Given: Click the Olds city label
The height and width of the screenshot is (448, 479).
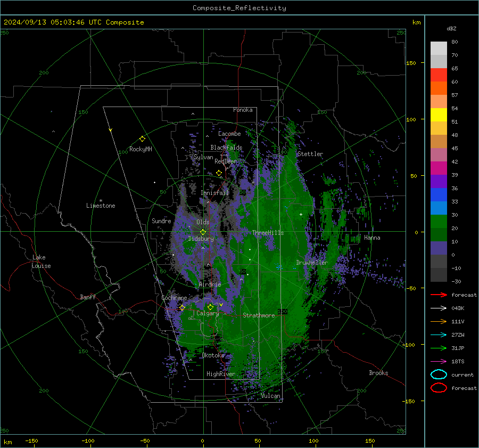Looking at the screenshot, I should point(203,222).
